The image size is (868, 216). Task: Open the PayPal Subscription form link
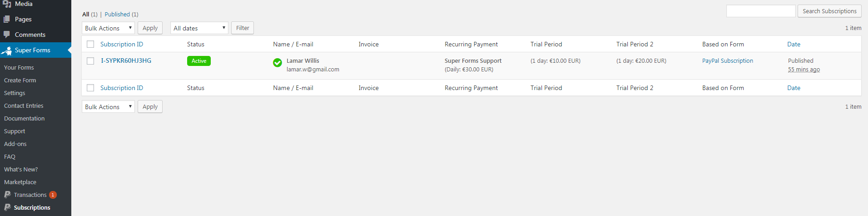pyautogui.click(x=727, y=60)
